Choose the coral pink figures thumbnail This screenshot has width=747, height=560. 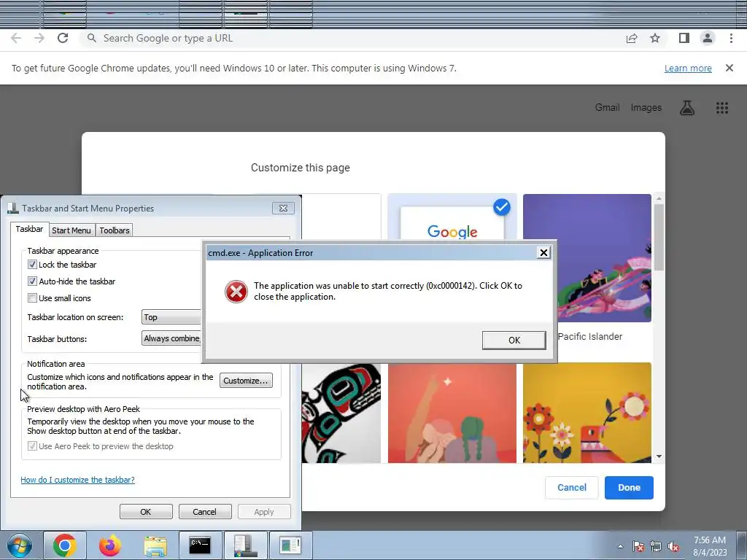(452, 413)
